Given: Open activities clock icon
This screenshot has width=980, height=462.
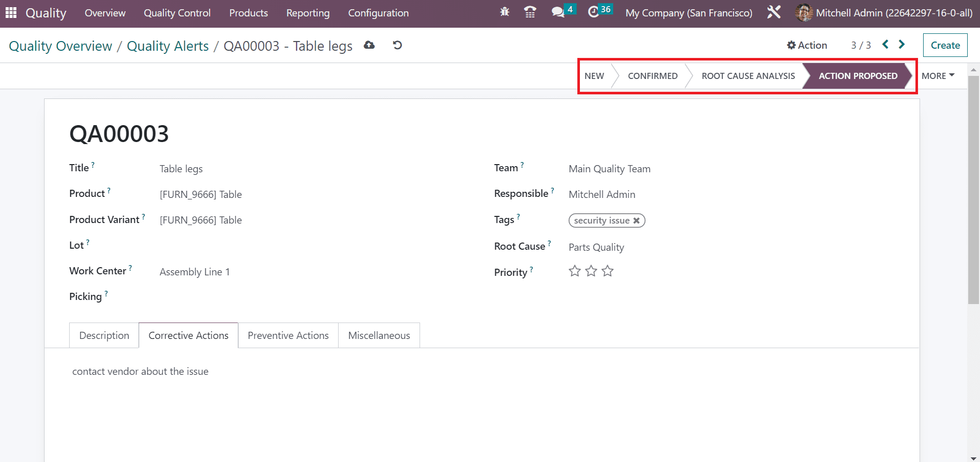Looking at the screenshot, I should [x=593, y=12].
